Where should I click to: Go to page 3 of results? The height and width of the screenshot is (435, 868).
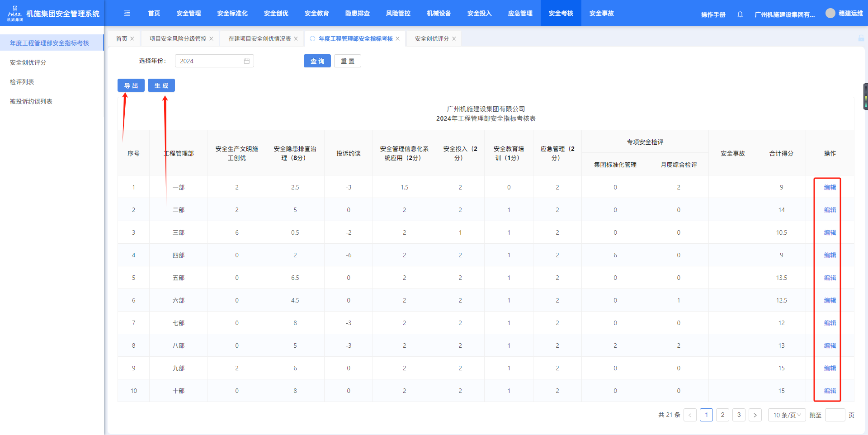click(739, 415)
